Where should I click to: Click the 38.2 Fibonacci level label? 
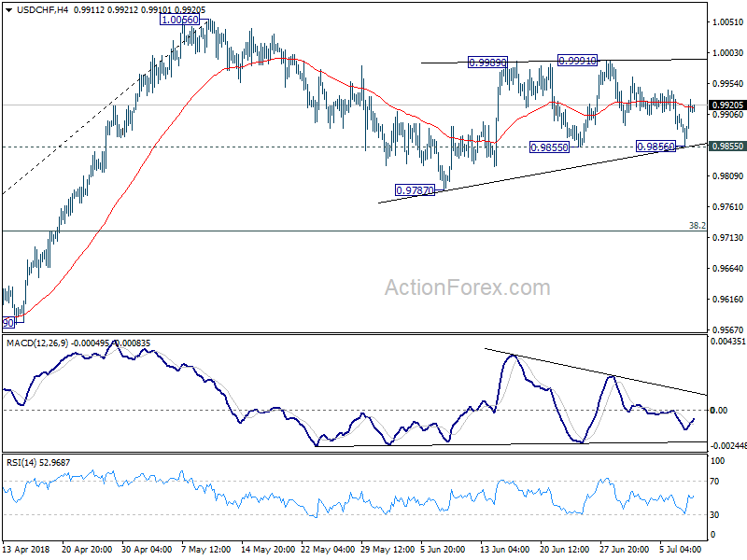pos(697,226)
